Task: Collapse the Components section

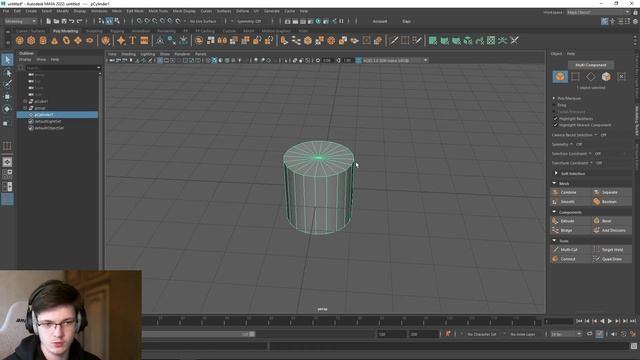Action: tap(554, 212)
